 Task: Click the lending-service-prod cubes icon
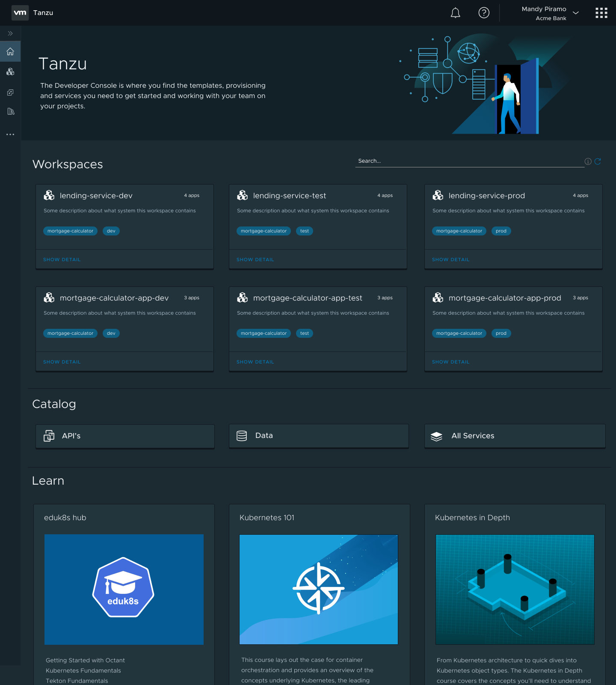pyautogui.click(x=438, y=195)
